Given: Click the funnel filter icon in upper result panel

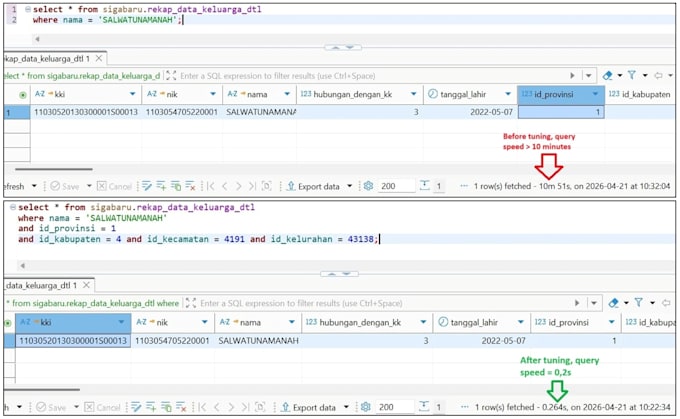Looking at the screenshot, I should 632,75.
